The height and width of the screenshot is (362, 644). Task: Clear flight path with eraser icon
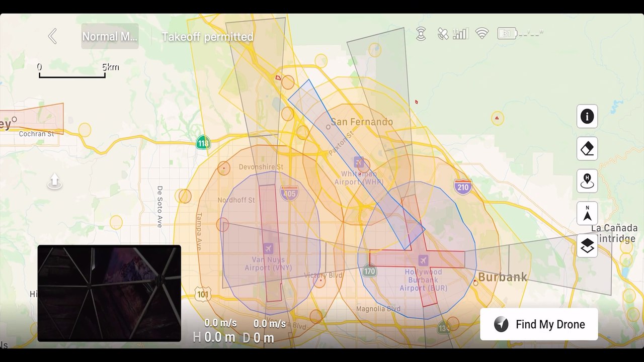click(587, 149)
